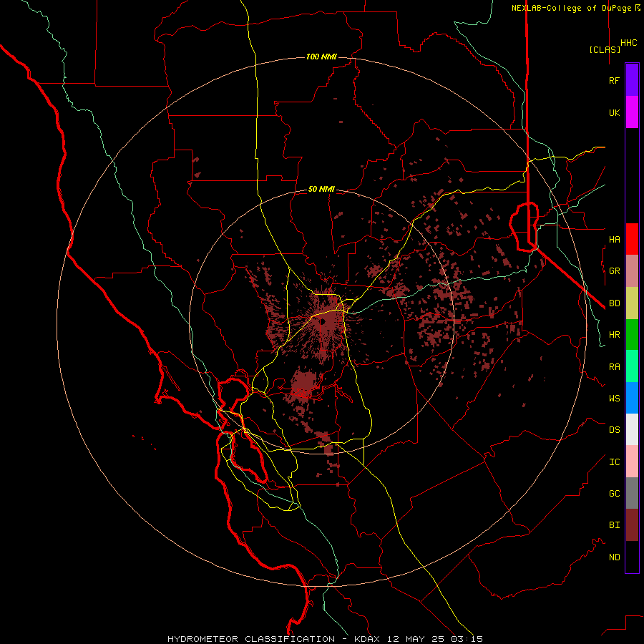The image size is (644, 644).
Task: Click the RF purple legend swatch
Action: 632,80
